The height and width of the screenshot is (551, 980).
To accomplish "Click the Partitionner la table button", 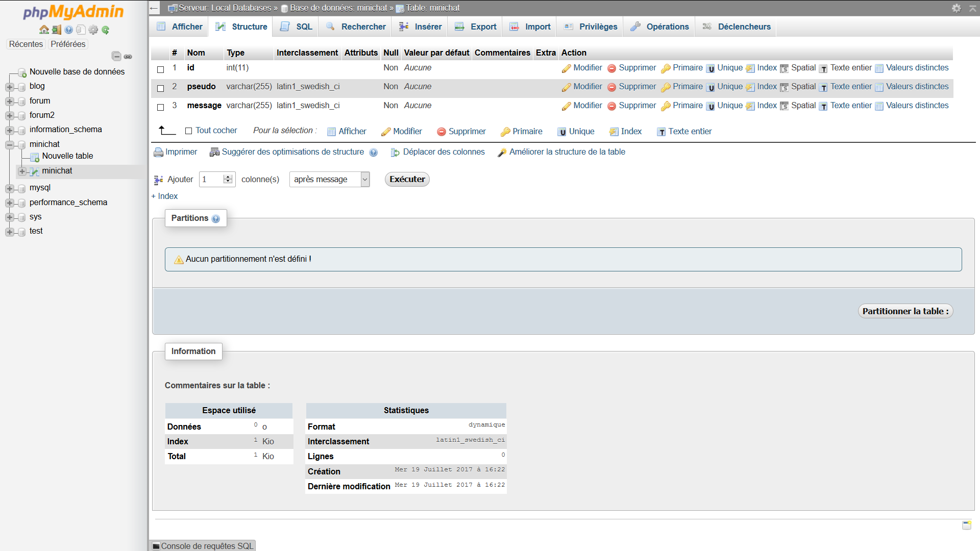I will tap(905, 311).
